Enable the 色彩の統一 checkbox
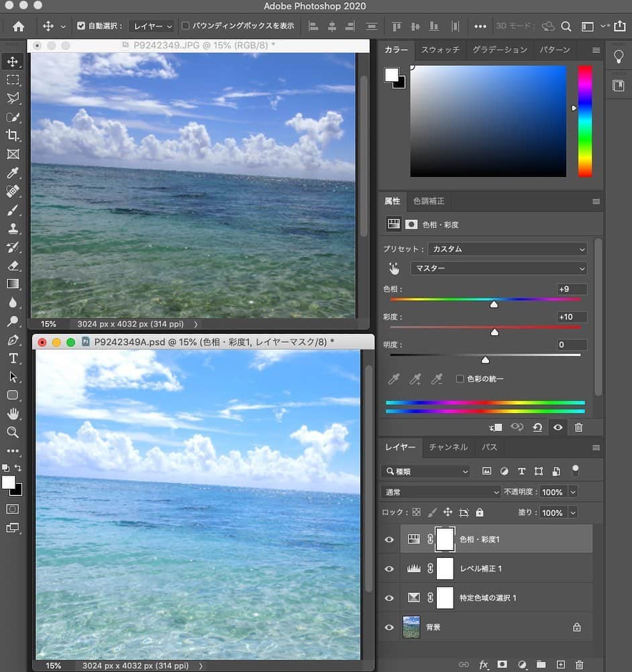 pyautogui.click(x=460, y=379)
